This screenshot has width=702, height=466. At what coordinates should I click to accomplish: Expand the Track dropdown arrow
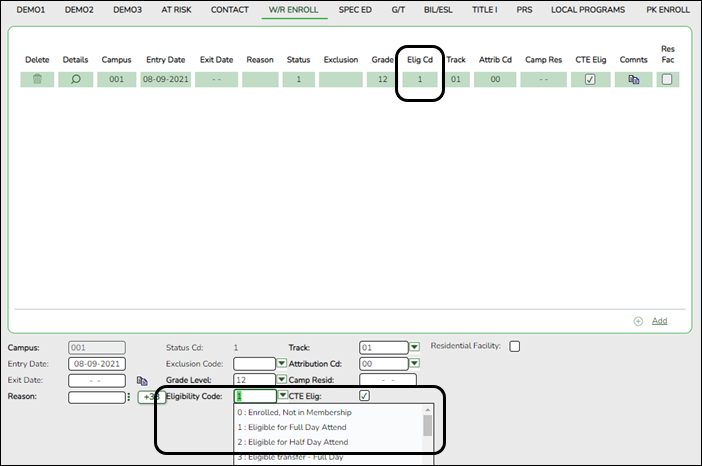(414, 347)
